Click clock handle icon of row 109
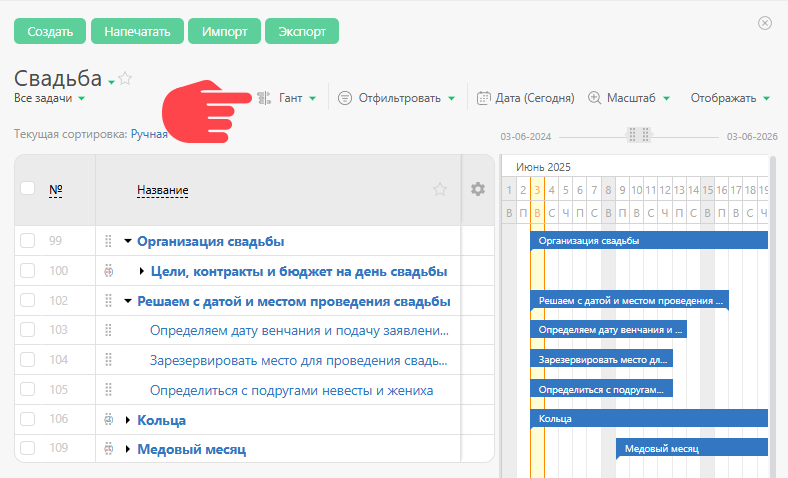The image size is (788, 478). point(108,448)
